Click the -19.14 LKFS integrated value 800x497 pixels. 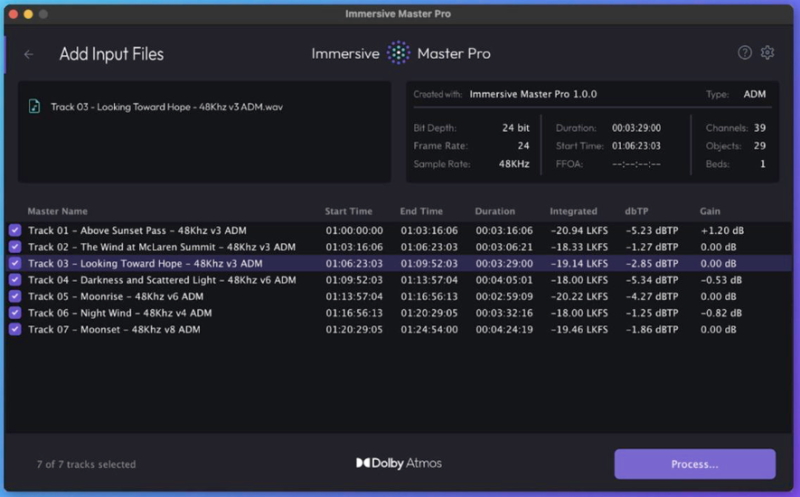[x=579, y=263]
